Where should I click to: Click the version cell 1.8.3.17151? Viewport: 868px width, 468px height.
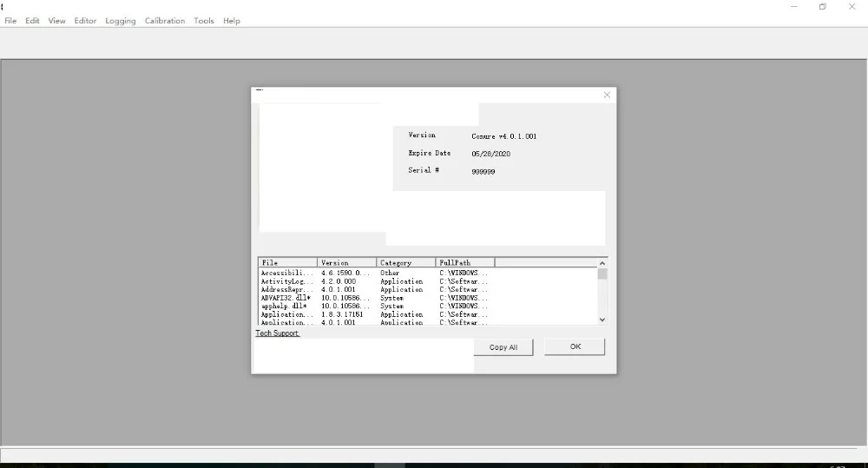pos(342,314)
